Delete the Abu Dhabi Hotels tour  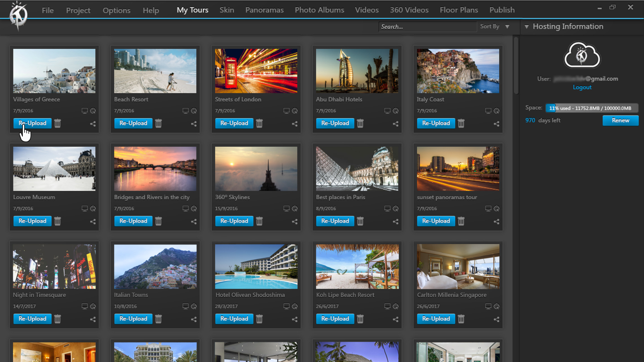click(360, 123)
